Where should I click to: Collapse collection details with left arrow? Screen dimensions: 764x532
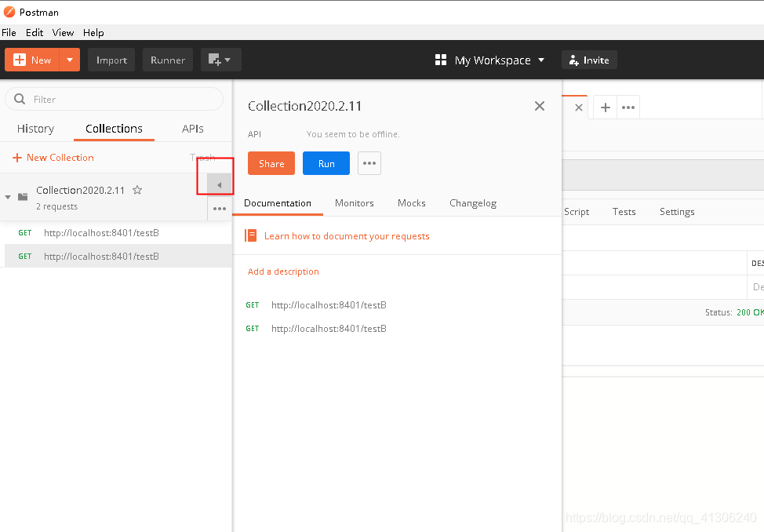(x=220, y=185)
